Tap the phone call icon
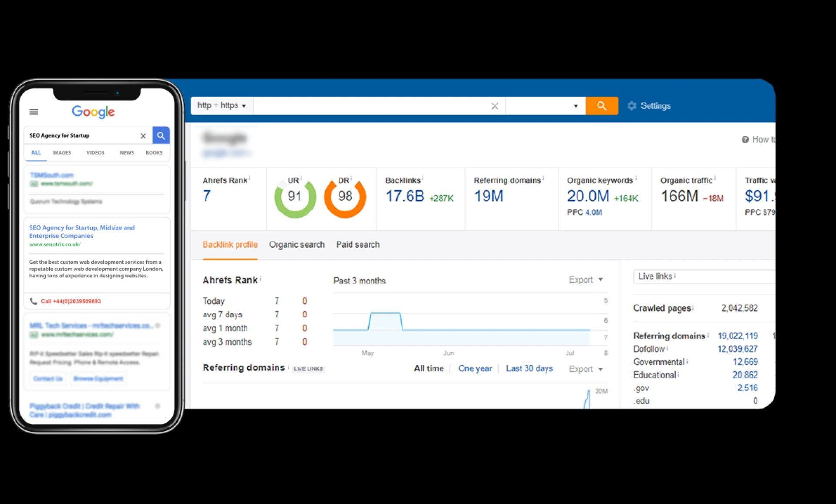836x504 pixels. tap(33, 301)
